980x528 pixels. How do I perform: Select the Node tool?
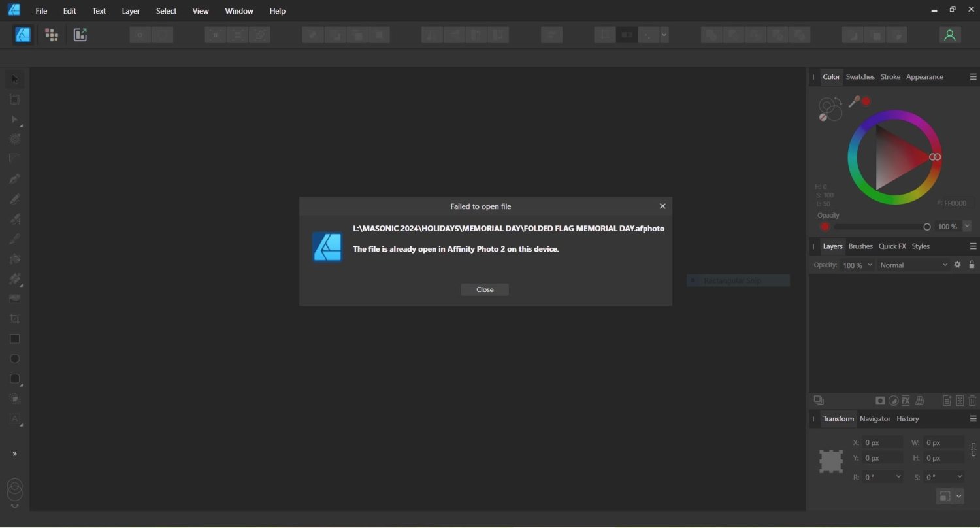point(14,120)
